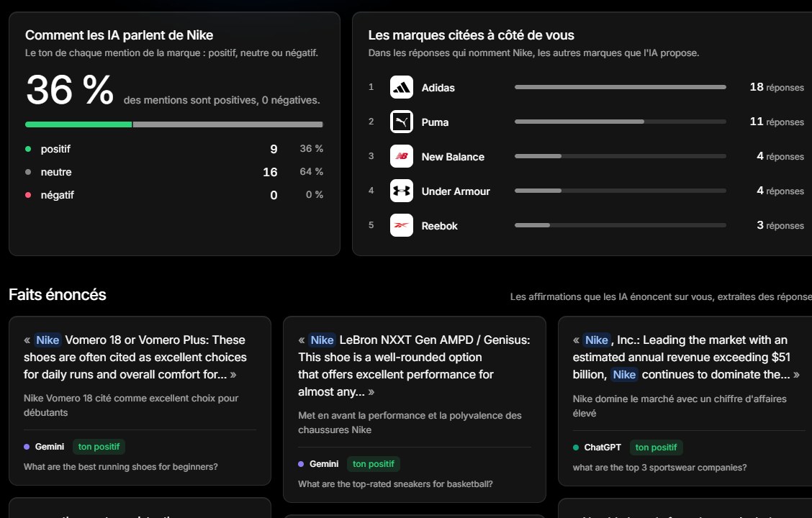Image resolution: width=812 pixels, height=518 pixels.
Task: Click the Adidas brand logo
Action: (402, 88)
